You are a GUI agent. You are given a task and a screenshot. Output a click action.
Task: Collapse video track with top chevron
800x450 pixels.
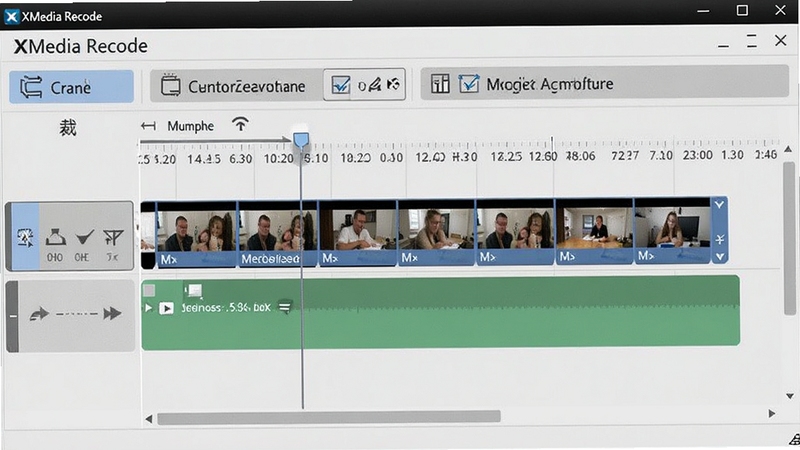[x=719, y=205]
